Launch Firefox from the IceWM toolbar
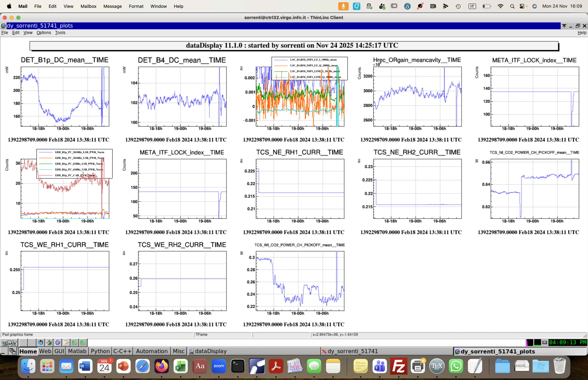 pos(40,343)
